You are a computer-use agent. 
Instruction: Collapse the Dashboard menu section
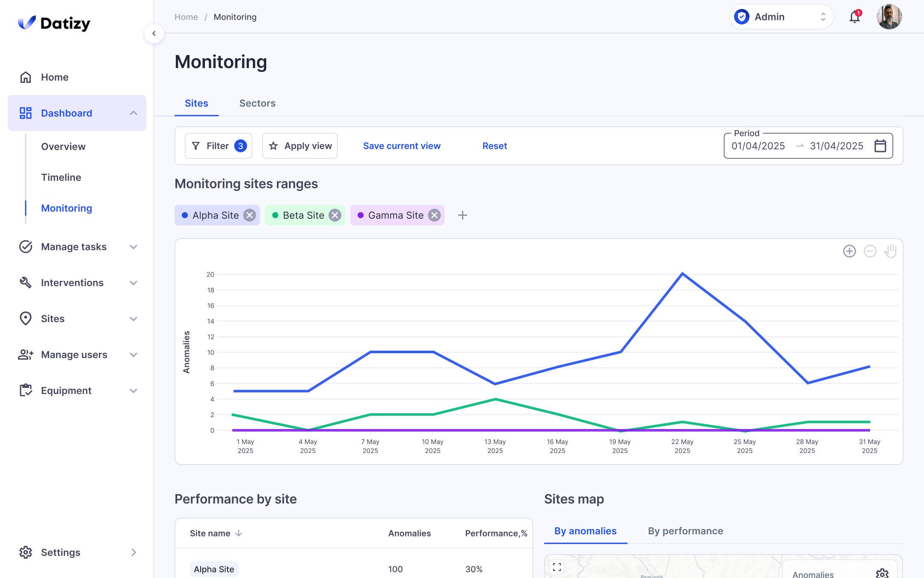pos(133,113)
